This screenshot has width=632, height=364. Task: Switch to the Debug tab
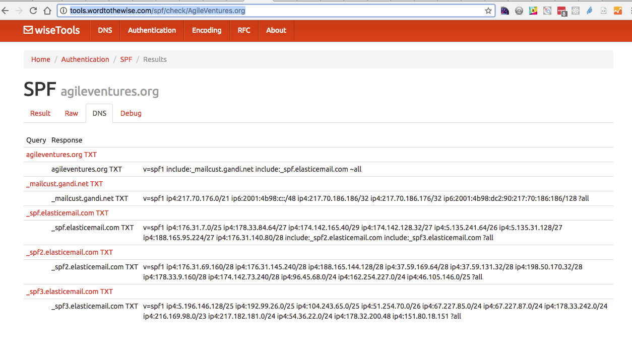click(131, 113)
